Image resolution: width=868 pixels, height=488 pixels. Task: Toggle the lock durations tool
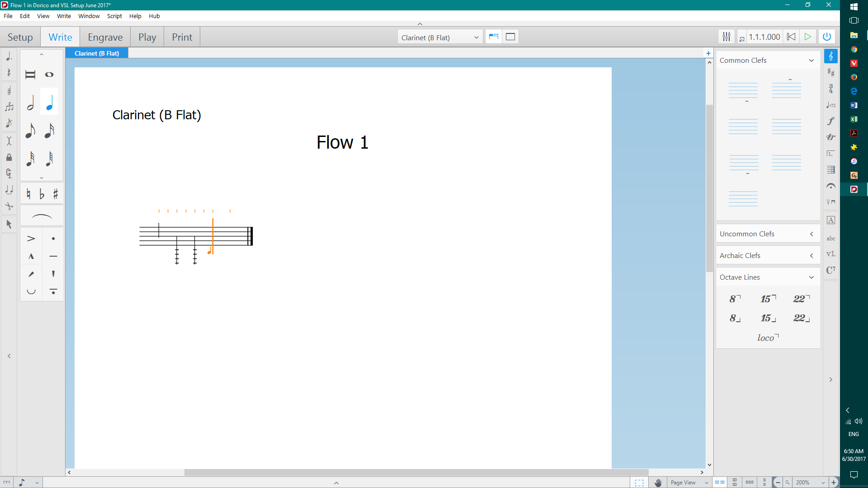coord(9,157)
